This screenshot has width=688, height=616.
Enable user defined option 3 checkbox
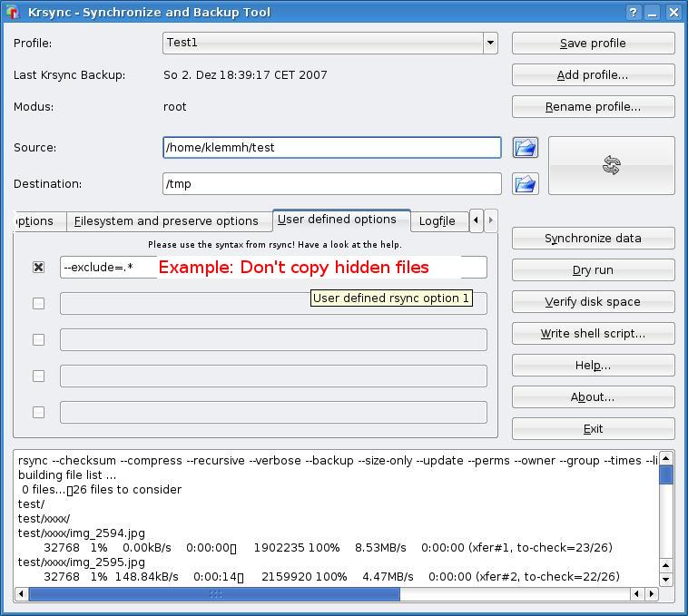(x=39, y=340)
